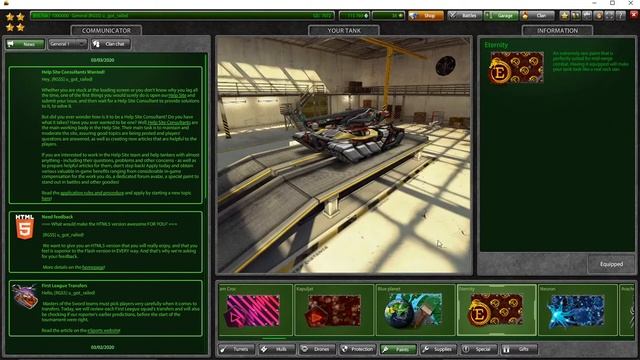
Task: Select the Supplies garage category
Action: pos(438,349)
